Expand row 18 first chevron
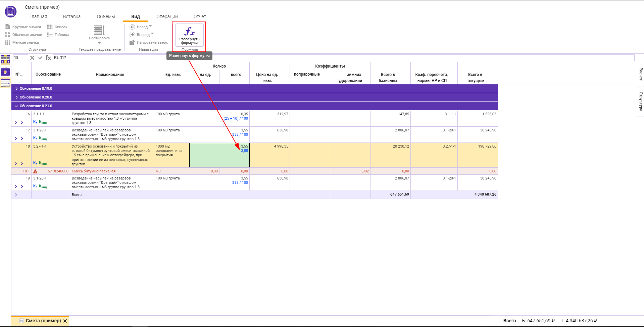Image resolution: width=644 pixels, height=327 pixels. pos(16,163)
